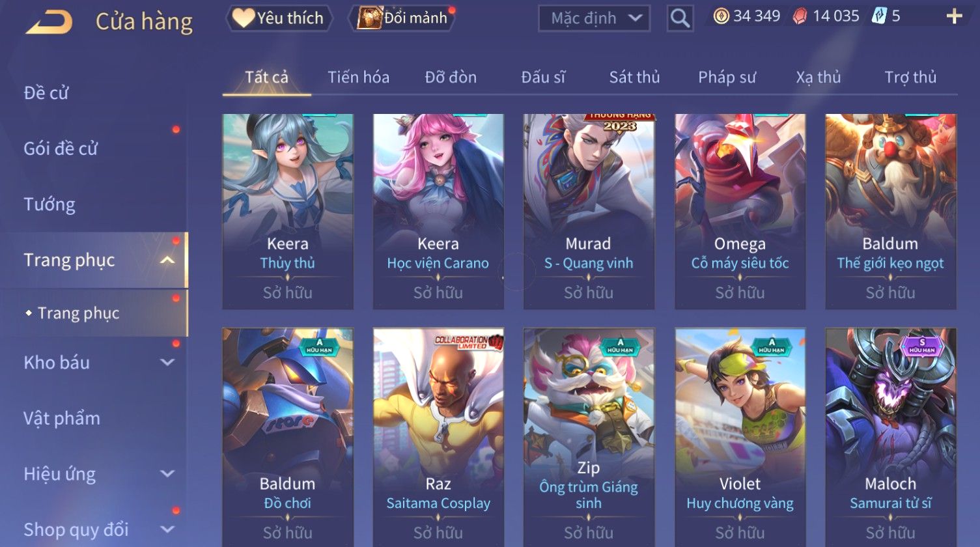The height and width of the screenshot is (547, 980).
Task: Collapse the Trang phục sidebar section
Action: pyautogui.click(x=168, y=260)
